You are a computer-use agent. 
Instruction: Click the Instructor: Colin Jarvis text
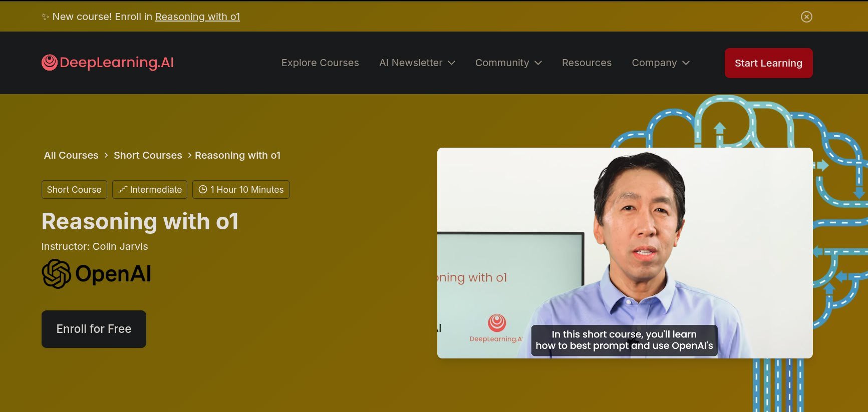coord(95,246)
